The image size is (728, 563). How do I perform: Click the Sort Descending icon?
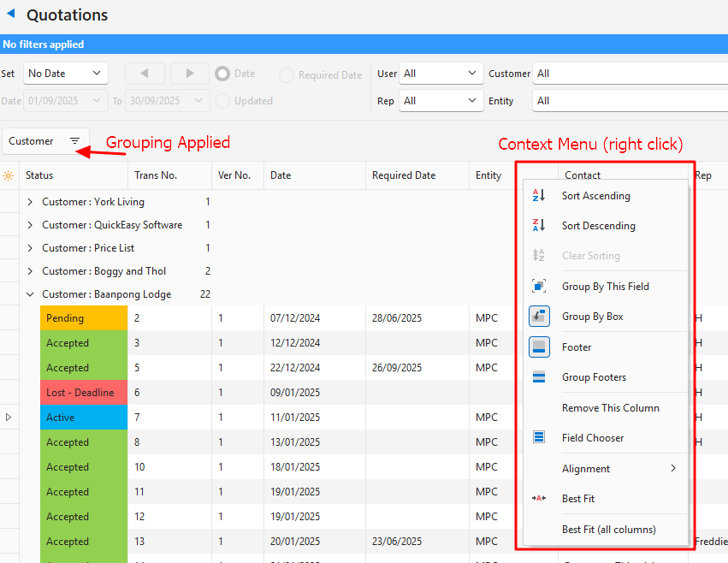pos(539,226)
